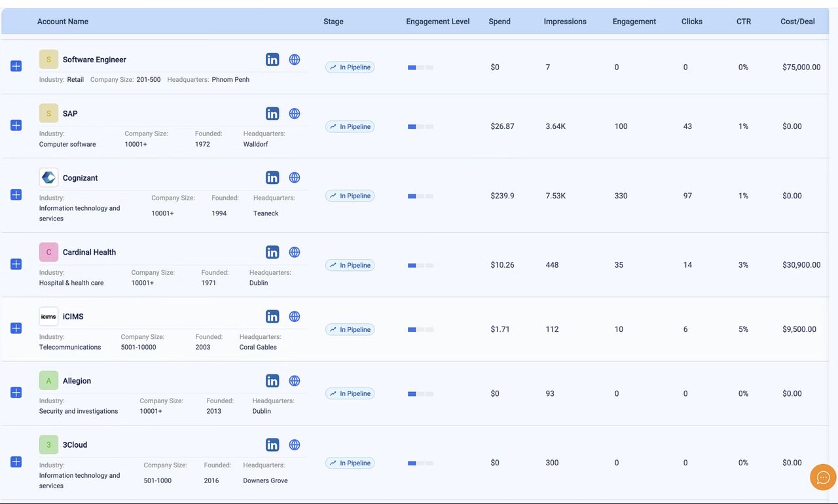Open Cardinal Health's LinkedIn icon
Image resolution: width=838 pixels, height=504 pixels.
(272, 252)
